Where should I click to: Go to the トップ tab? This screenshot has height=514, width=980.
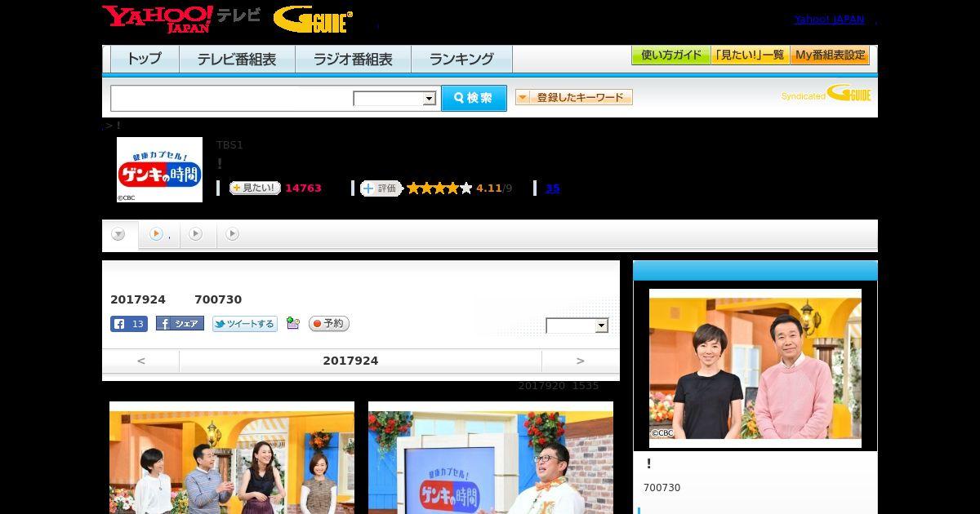[x=145, y=59]
